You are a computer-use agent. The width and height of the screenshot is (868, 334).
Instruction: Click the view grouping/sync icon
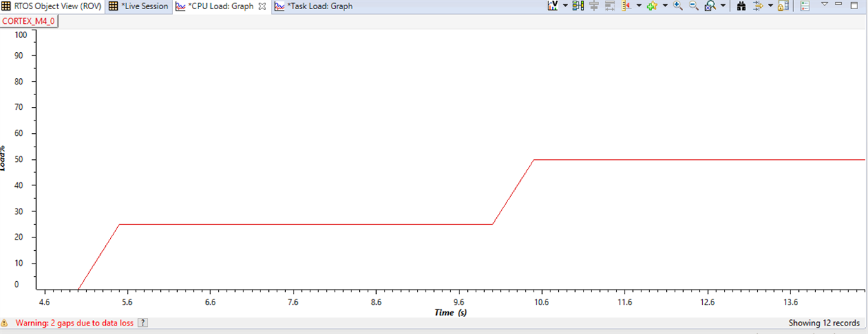(578, 6)
